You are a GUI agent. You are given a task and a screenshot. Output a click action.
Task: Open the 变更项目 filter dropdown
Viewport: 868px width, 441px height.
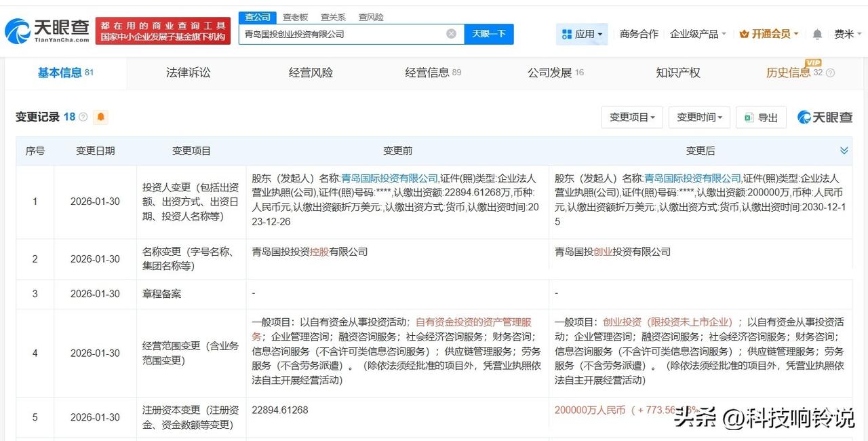click(631, 117)
